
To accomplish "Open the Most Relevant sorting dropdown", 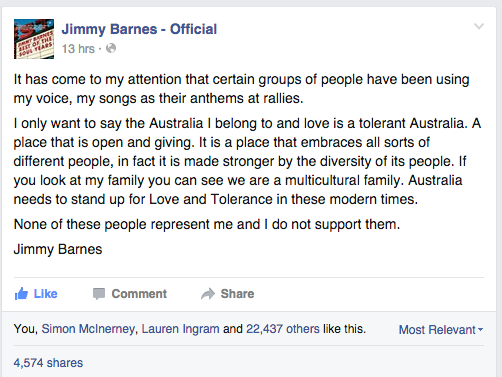I will pos(441,330).
